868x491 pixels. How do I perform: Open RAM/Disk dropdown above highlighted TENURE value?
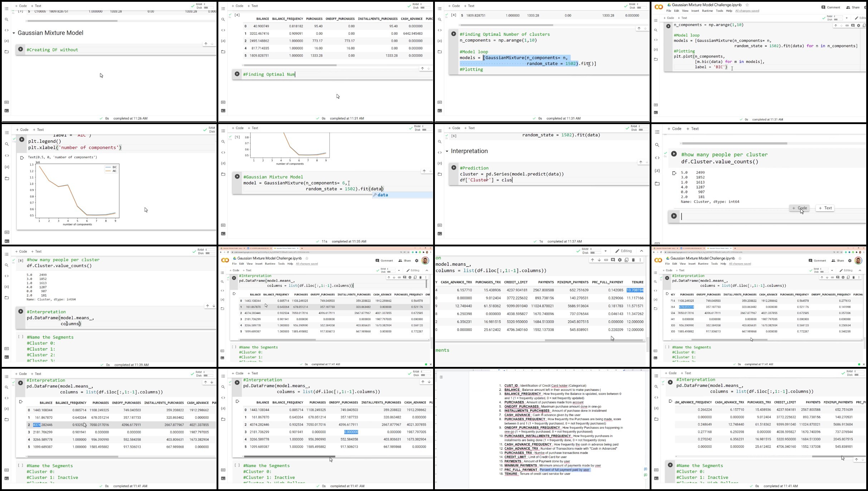[606, 251]
